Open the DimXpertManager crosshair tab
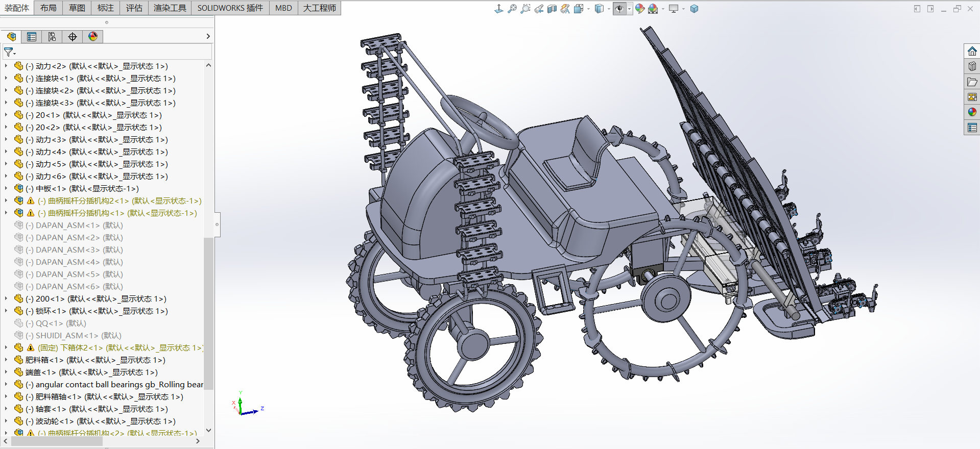The height and width of the screenshot is (449, 980). coord(73,36)
